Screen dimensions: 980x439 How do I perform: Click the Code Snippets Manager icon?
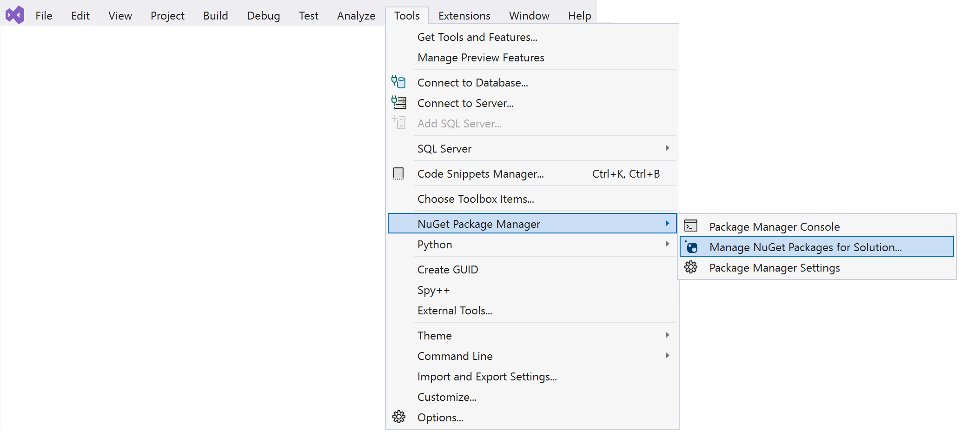click(398, 174)
